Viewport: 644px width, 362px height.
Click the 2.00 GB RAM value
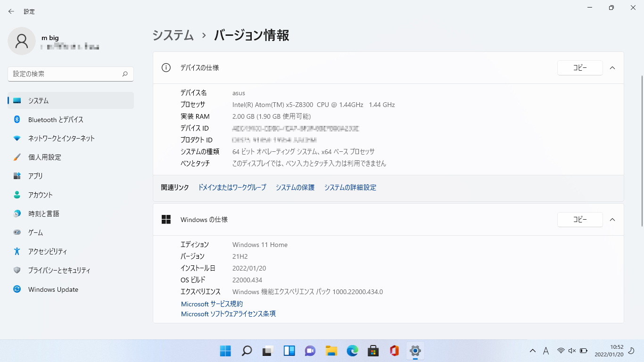pyautogui.click(x=272, y=116)
